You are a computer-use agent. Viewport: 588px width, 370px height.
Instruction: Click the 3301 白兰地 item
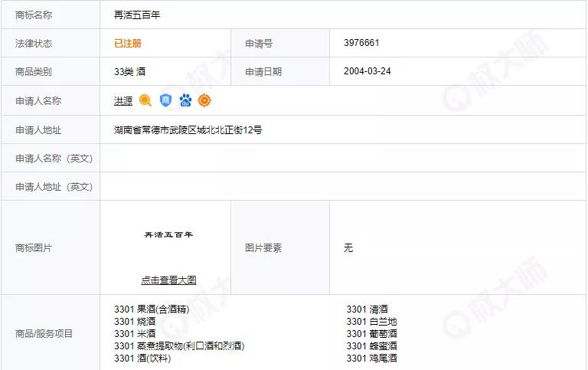click(371, 322)
